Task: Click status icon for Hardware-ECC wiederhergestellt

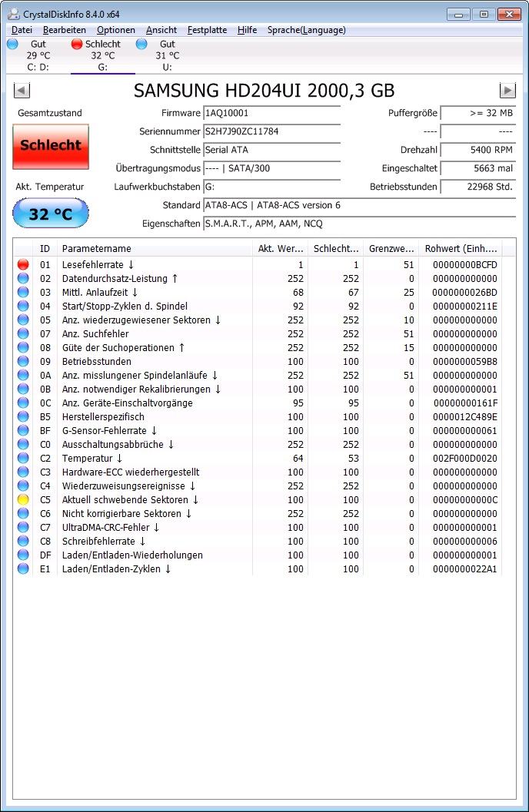Action: tap(23, 472)
